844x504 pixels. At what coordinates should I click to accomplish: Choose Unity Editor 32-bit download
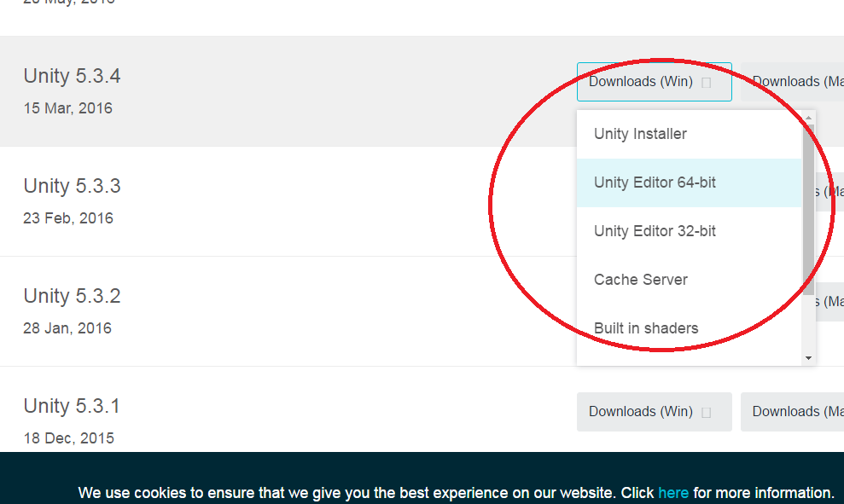pyautogui.click(x=689, y=231)
